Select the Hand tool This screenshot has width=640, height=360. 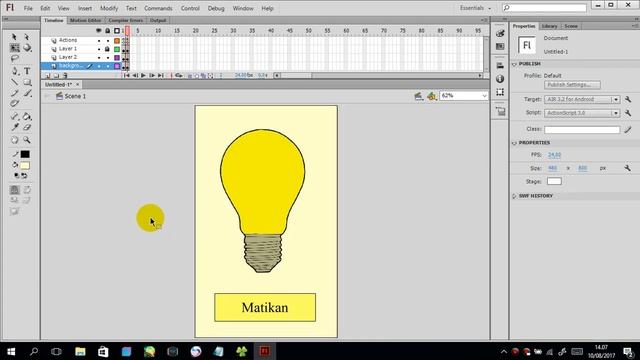point(14,140)
